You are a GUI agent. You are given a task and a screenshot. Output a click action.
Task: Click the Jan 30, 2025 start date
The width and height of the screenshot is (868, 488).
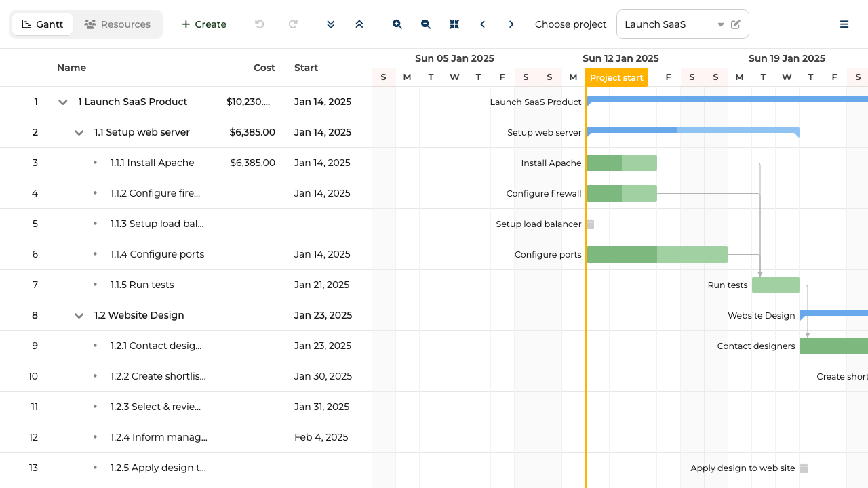pyautogui.click(x=323, y=376)
